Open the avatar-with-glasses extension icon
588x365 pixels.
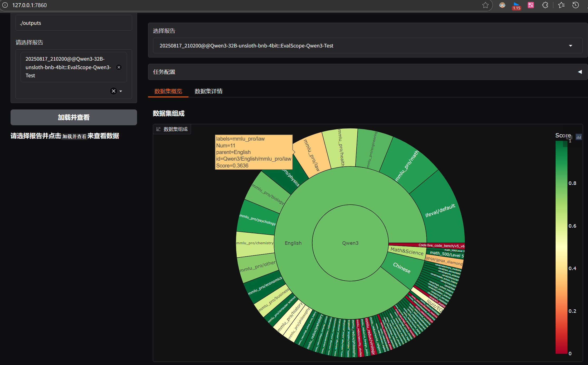502,5
